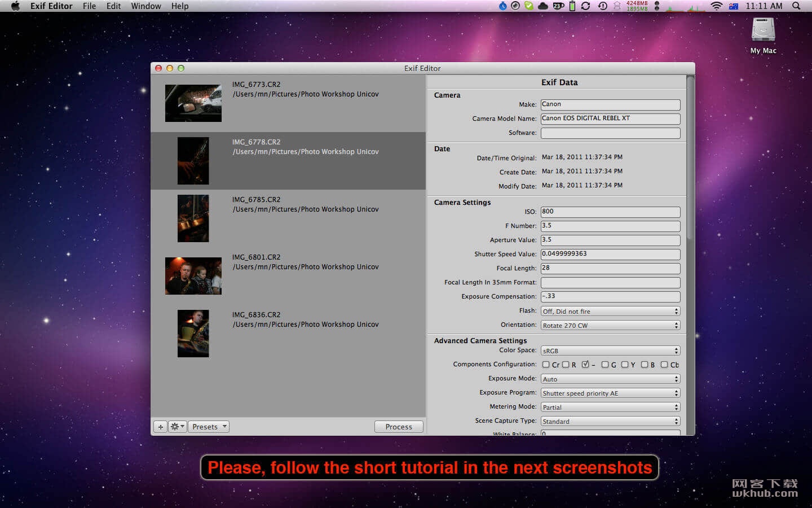Viewport: 812px width, 508px height.
Task: Click the IMG_6773.CR2 file name
Action: click(256, 85)
